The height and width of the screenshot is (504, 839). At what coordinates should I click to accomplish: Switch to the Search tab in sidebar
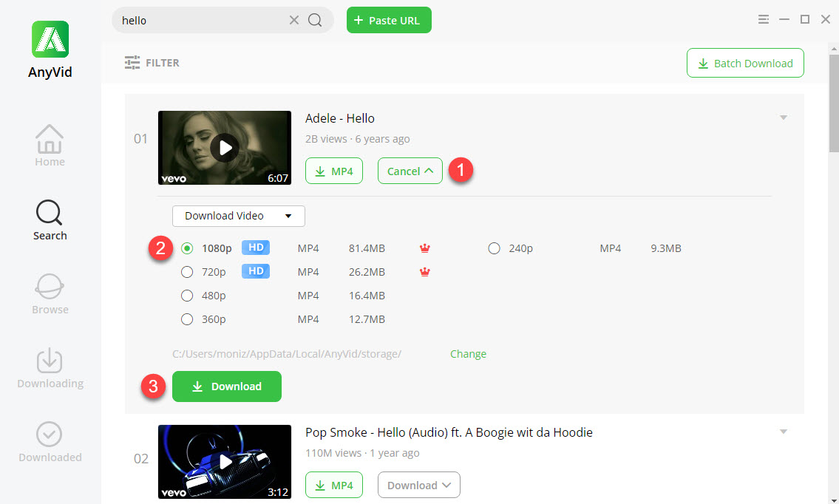tap(50, 219)
